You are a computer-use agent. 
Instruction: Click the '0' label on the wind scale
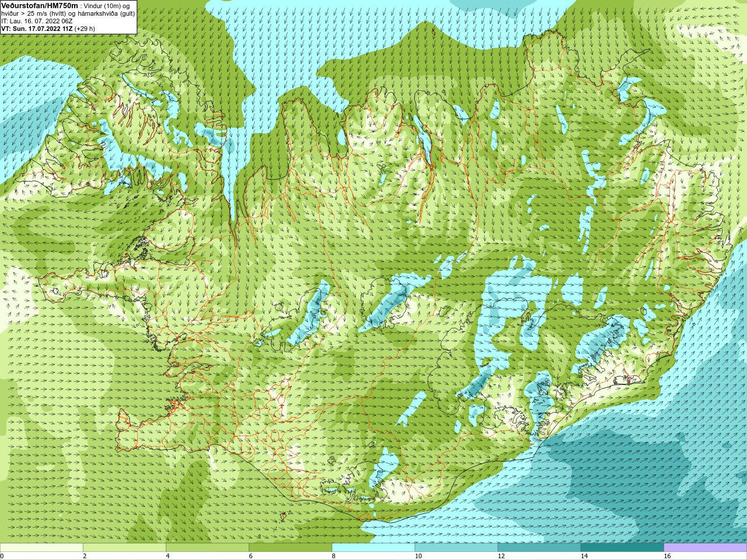[2, 556]
